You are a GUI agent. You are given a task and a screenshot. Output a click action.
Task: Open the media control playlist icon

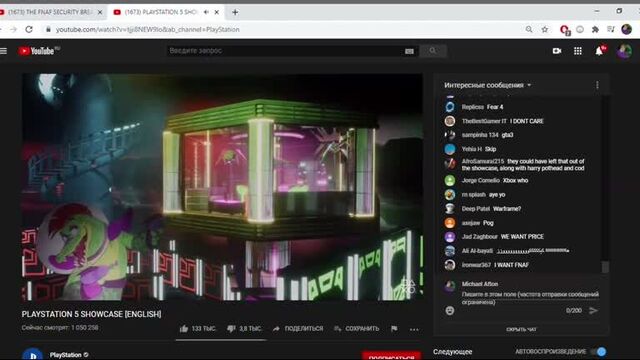pos(611,29)
